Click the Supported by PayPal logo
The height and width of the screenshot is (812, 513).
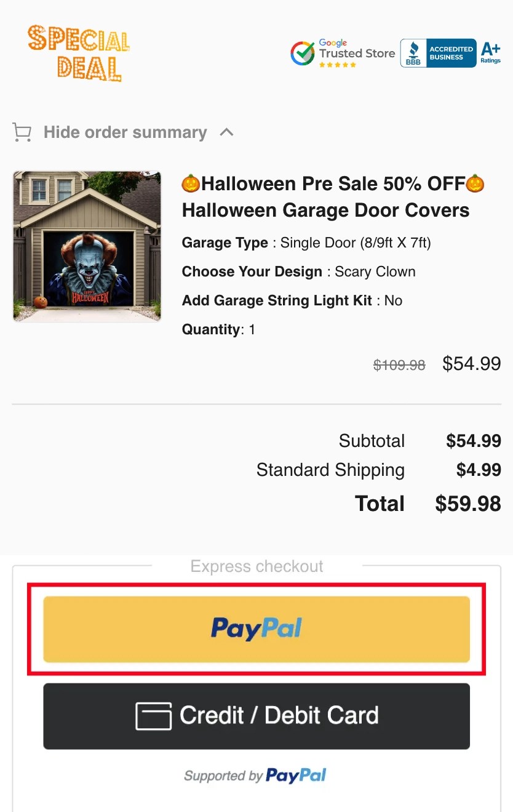click(x=295, y=776)
